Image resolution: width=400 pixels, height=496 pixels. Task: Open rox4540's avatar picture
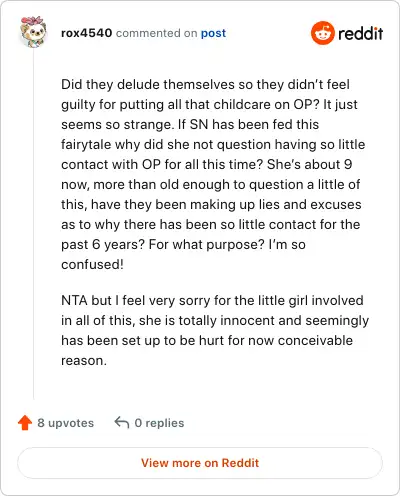(33, 32)
